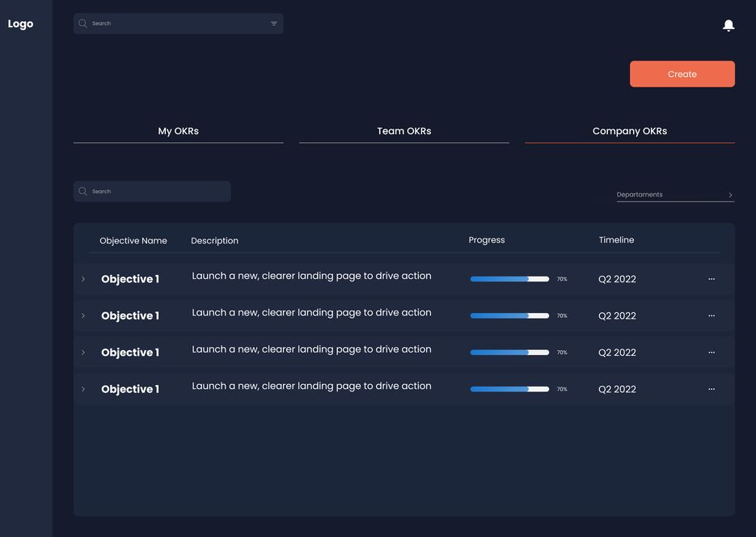Click Q2 2022 in the first row
The image size is (756, 537).
point(617,279)
